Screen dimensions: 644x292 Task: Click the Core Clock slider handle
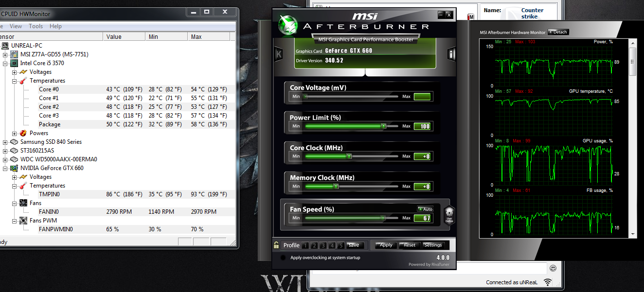tap(349, 156)
